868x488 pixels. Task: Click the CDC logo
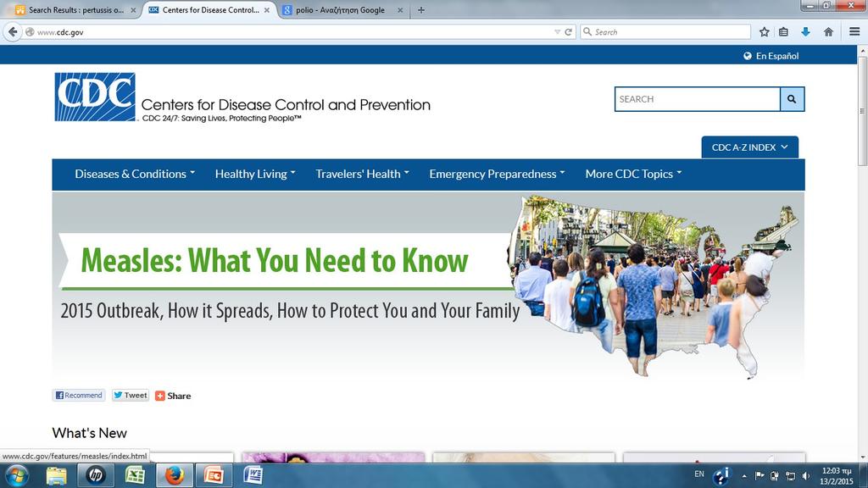(95, 97)
